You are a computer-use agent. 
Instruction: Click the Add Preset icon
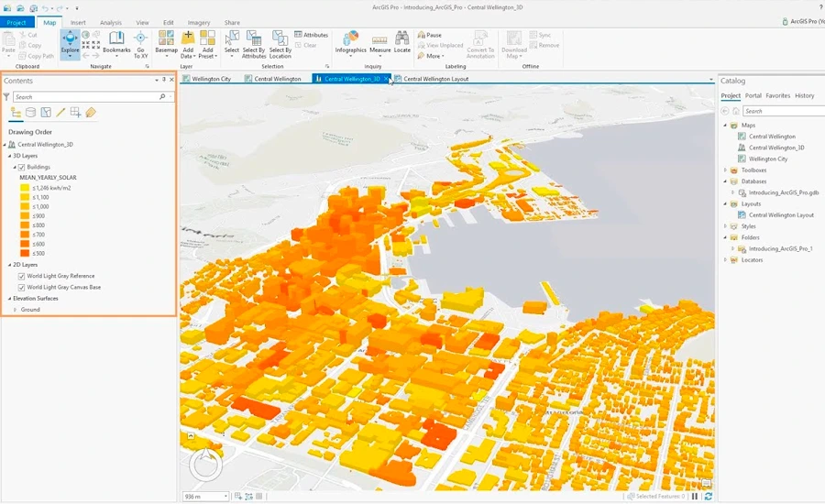(x=207, y=38)
